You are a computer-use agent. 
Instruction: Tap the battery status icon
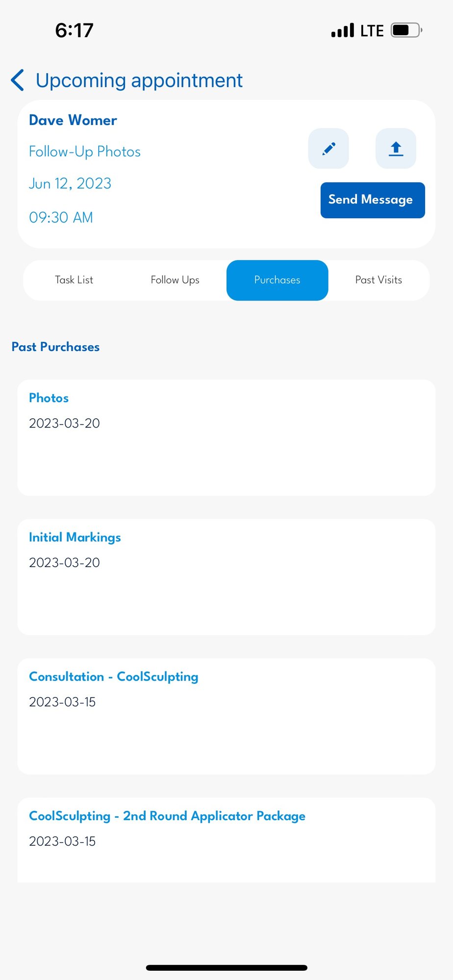point(406,30)
